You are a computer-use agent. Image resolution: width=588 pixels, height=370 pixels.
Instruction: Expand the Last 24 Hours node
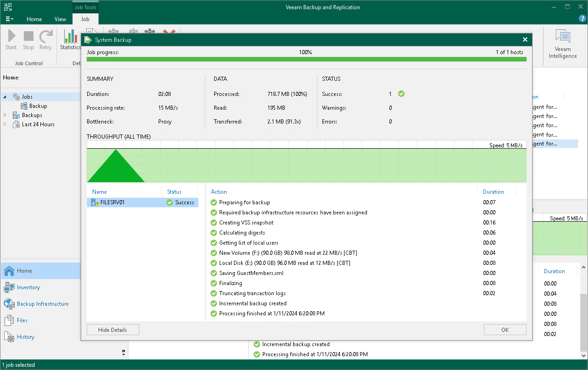[5, 124]
